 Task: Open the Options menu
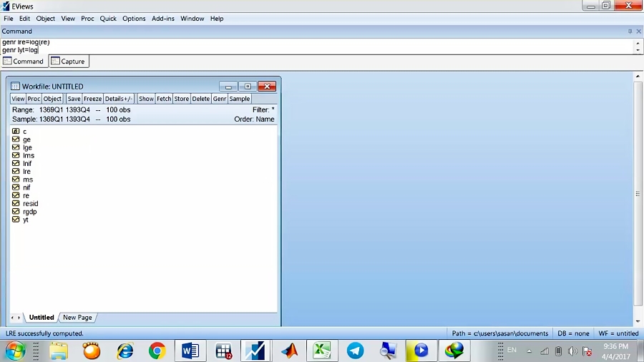tap(134, 19)
